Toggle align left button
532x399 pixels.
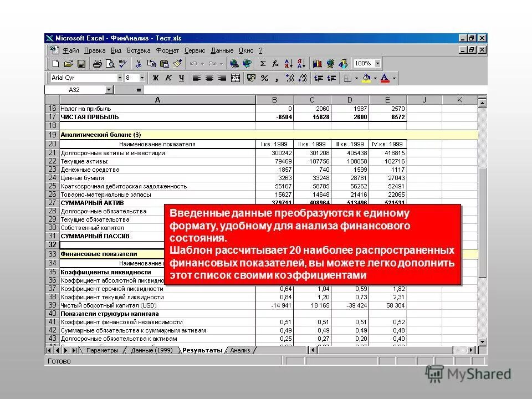click(196, 78)
